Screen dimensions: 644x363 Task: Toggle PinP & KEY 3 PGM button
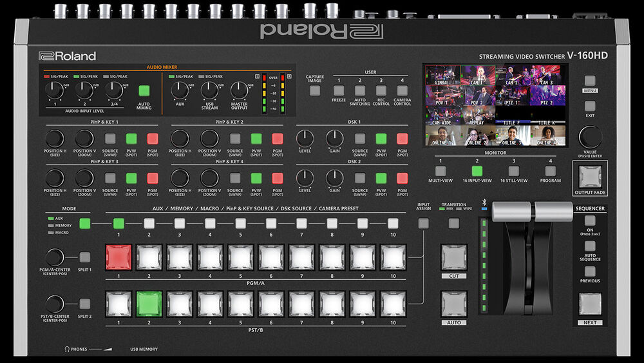(x=153, y=178)
